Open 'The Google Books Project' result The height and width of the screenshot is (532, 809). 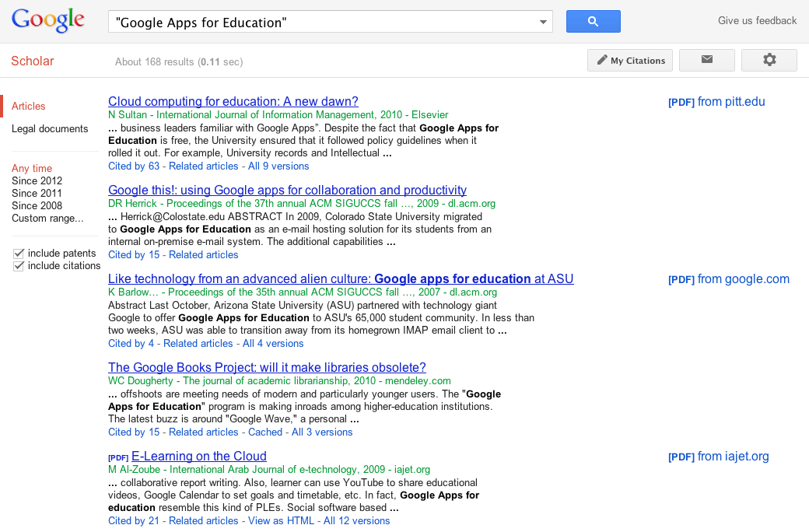pyautogui.click(x=267, y=367)
